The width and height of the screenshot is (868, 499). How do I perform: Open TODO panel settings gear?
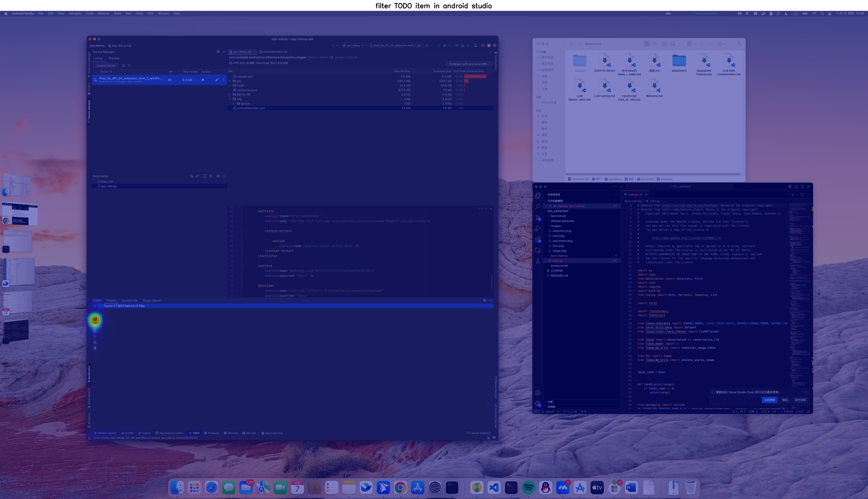[484, 300]
